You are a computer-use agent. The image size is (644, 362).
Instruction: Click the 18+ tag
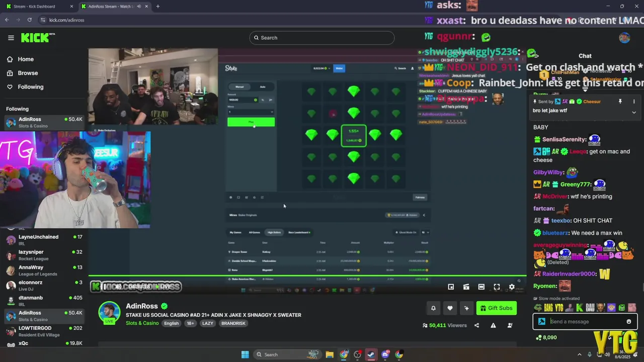190,323
